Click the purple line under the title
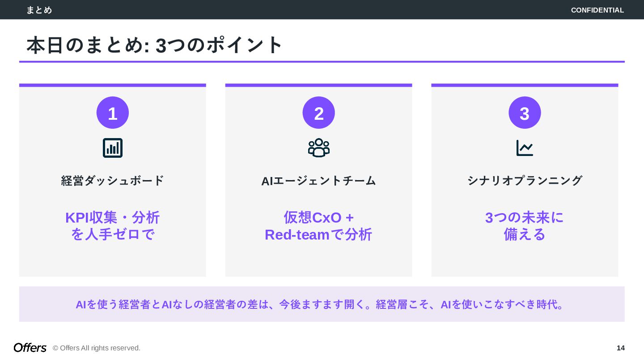 (x=322, y=62)
